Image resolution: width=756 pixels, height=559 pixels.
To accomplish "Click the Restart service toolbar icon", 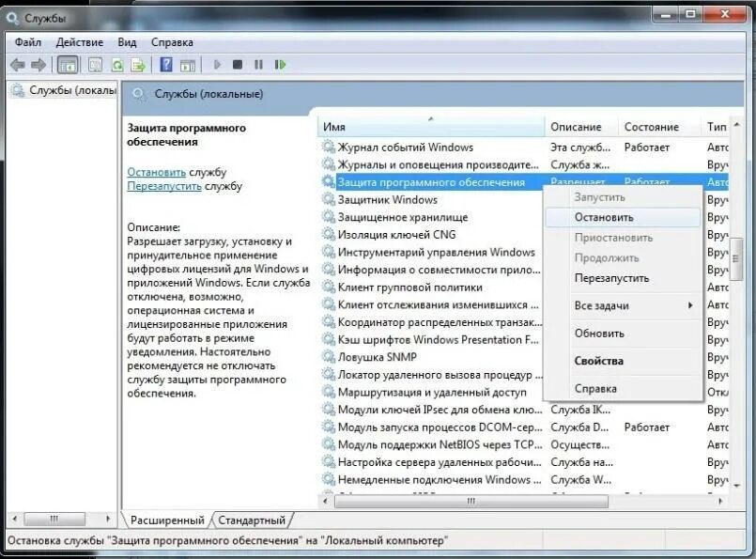I will pos(280,64).
